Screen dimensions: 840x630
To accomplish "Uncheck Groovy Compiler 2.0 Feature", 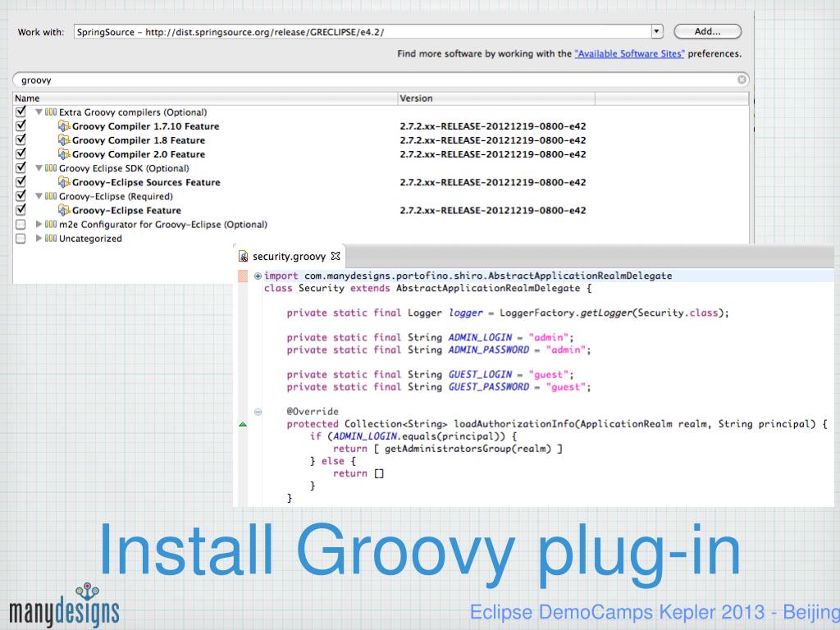I will (21, 153).
